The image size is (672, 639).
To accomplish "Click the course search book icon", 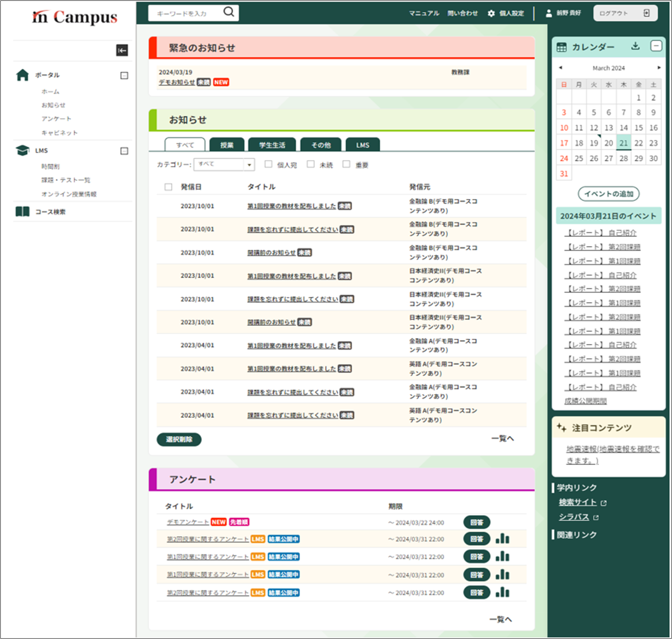I will click(22, 212).
